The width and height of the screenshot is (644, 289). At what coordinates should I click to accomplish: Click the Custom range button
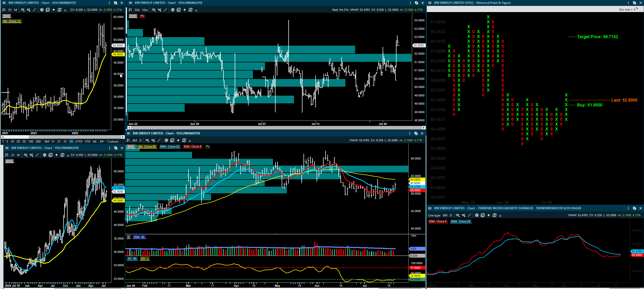click(113, 141)
